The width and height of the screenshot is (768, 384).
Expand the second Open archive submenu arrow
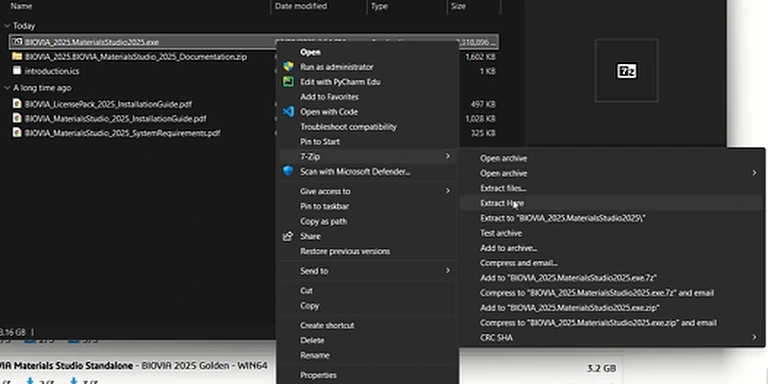pyautogui.click(x=754, y=173)
